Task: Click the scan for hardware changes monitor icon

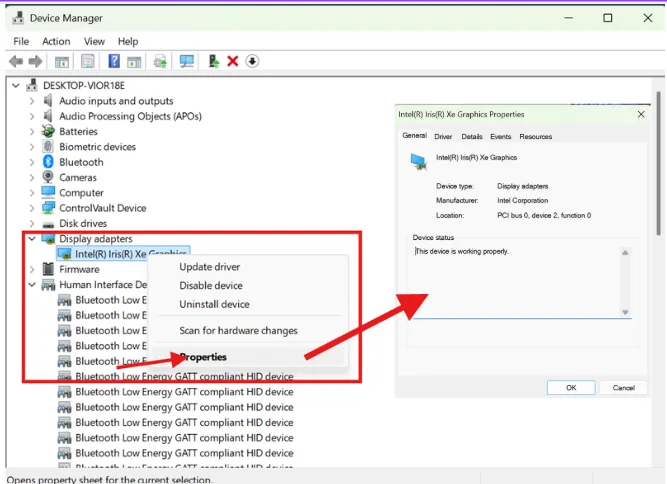Action: coord(187,61)
